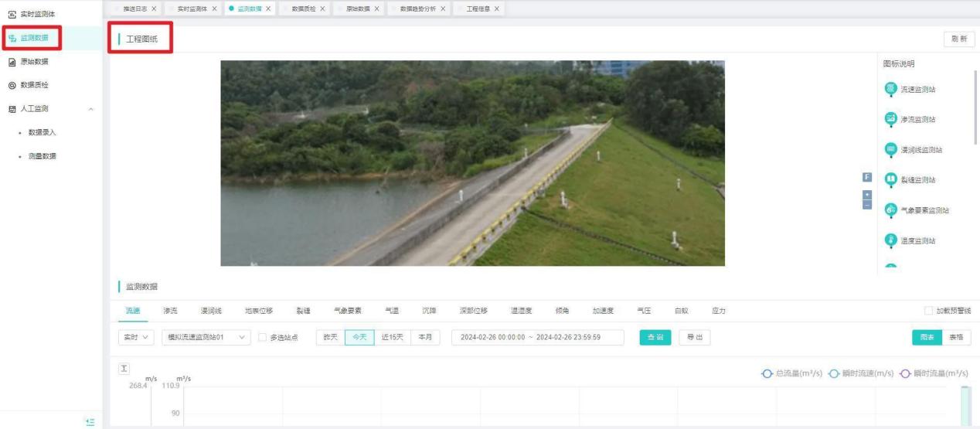This screenshot has height=429, width=980.
Task: Collapse the 人工监测 sidebar menu
Action: (x=92, y=109)
